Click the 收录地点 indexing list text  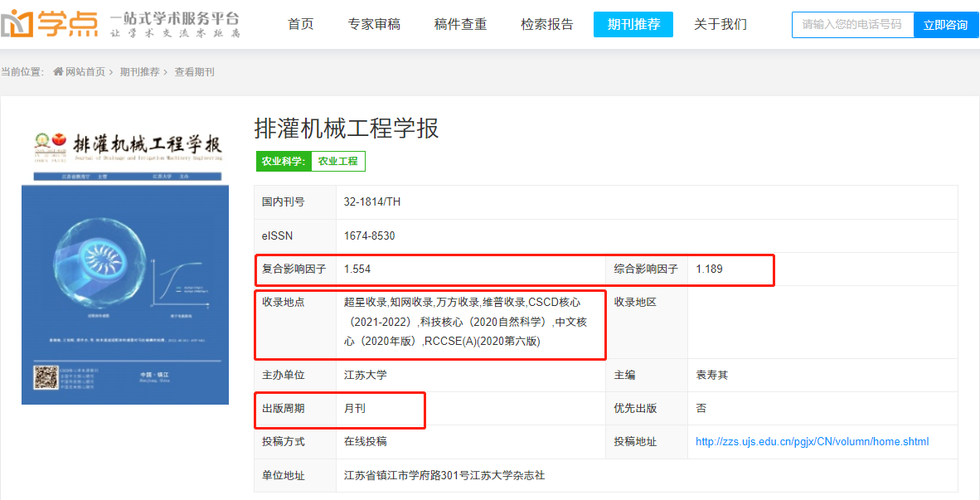[x=466, y=322]
